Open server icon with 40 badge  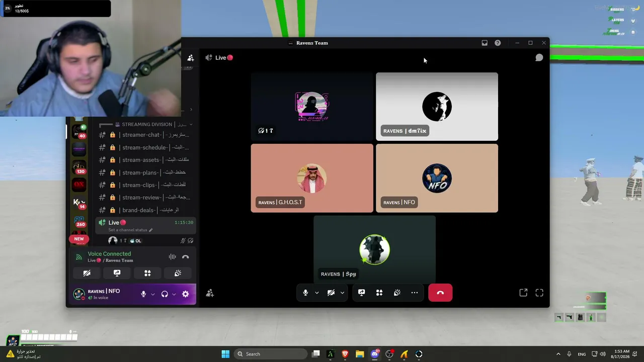tap(79, 131)
